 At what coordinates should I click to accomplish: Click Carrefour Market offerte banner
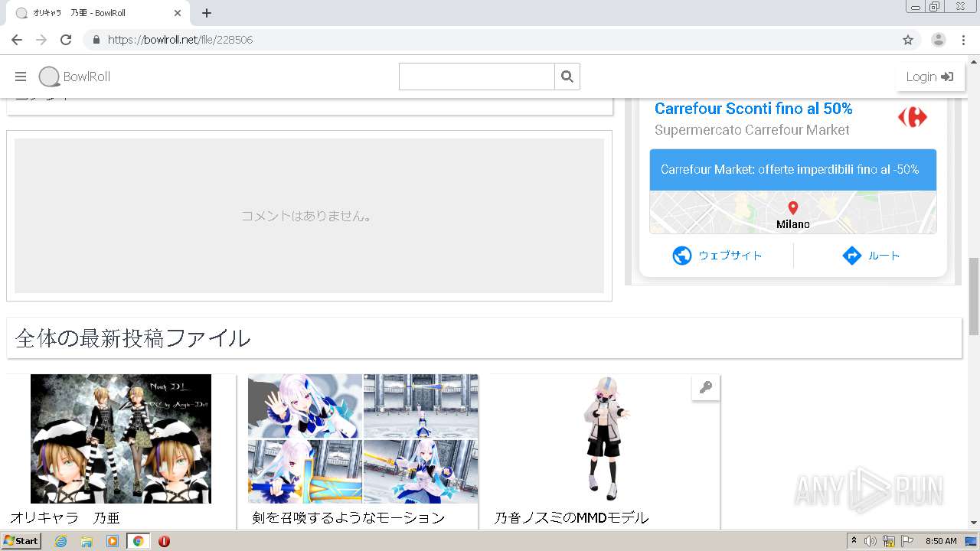point(793,170)
